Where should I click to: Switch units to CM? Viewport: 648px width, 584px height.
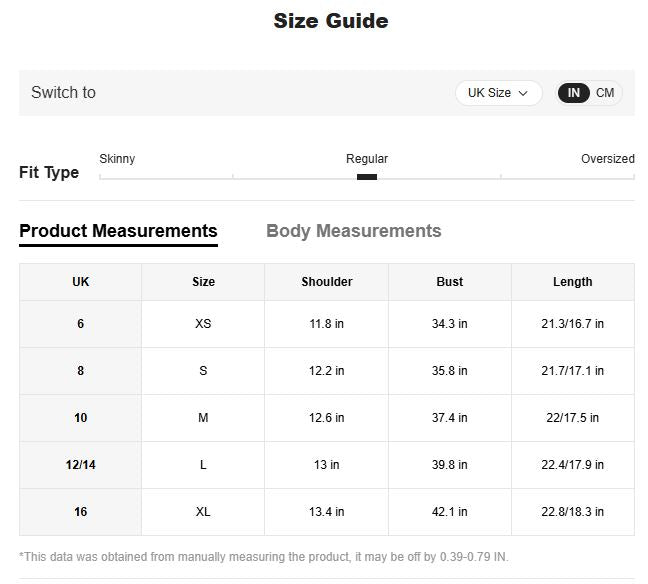point(605,93)
